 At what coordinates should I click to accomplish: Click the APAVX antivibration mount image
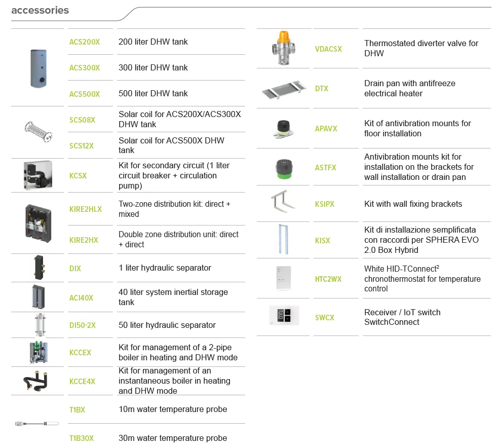point(284,129)
